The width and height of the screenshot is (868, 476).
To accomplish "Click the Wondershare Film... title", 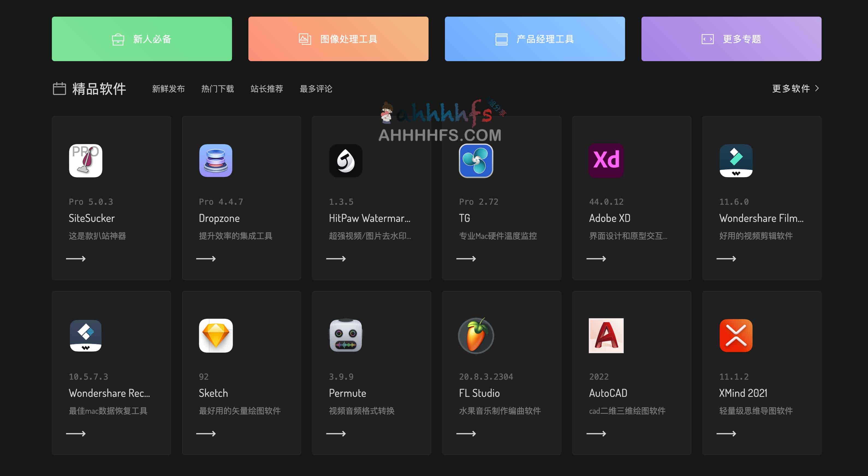I will [x=761, y=218].
